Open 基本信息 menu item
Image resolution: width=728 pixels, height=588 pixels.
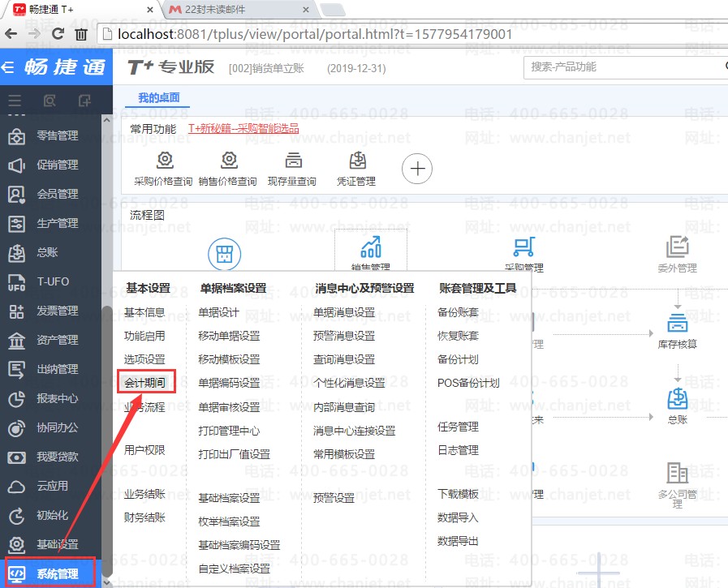144,312
